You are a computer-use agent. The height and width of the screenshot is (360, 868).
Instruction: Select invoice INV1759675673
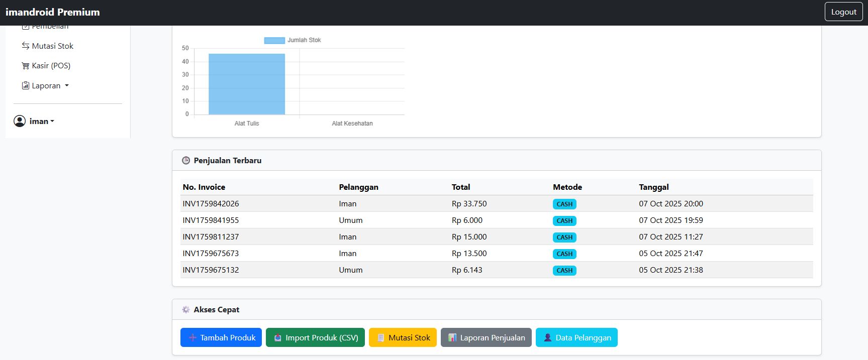[211, 254]
